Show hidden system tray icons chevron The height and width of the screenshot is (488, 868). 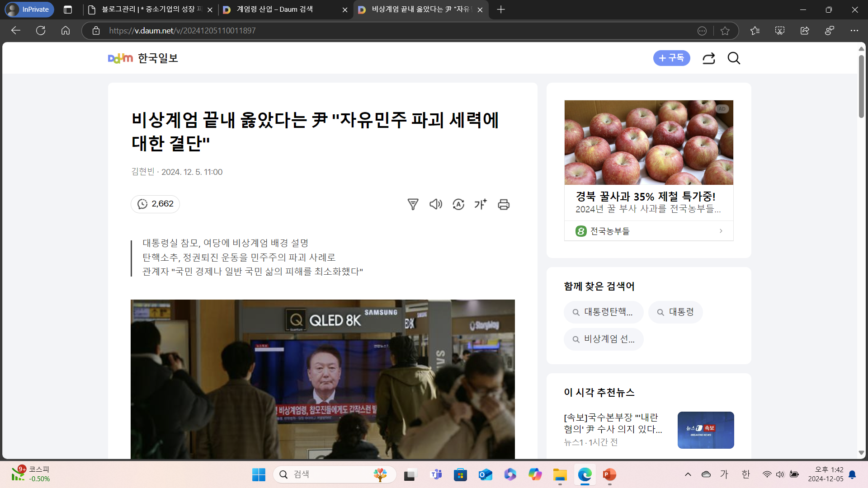[688, 474]
